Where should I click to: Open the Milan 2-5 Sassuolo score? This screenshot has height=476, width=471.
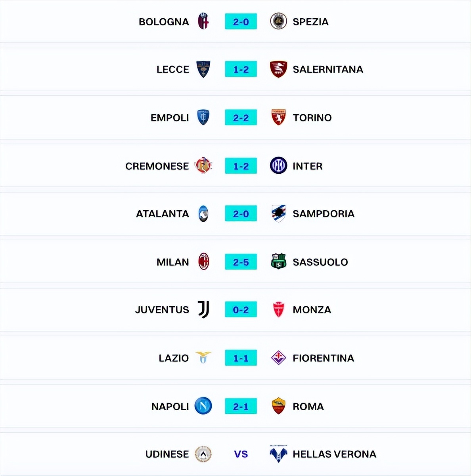tap(241, 262)
